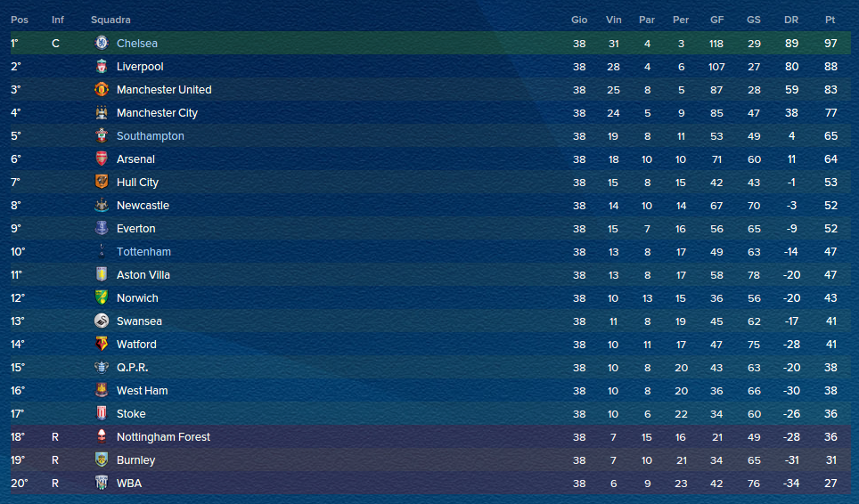
Task: Sort table by the DR column header
Action: [791, 20]
